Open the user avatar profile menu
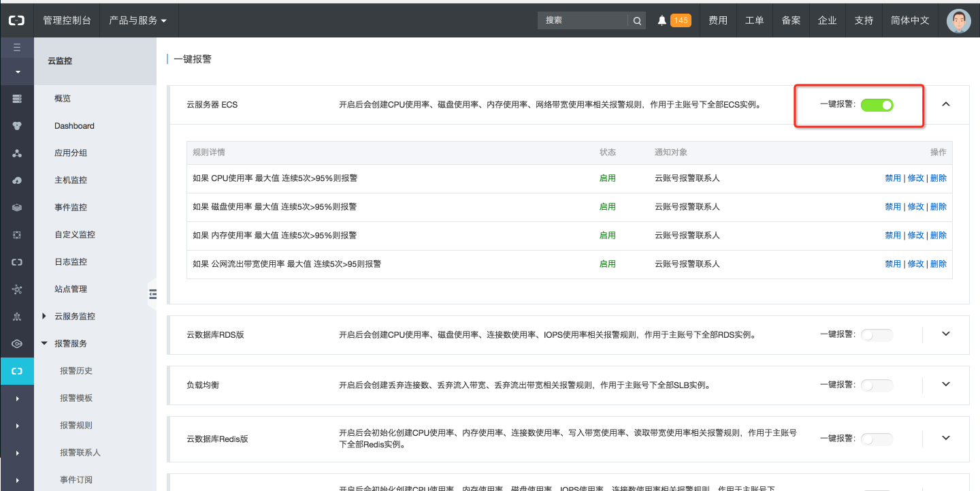Viewport: 980px width, 491px height. tap(959, 20)
